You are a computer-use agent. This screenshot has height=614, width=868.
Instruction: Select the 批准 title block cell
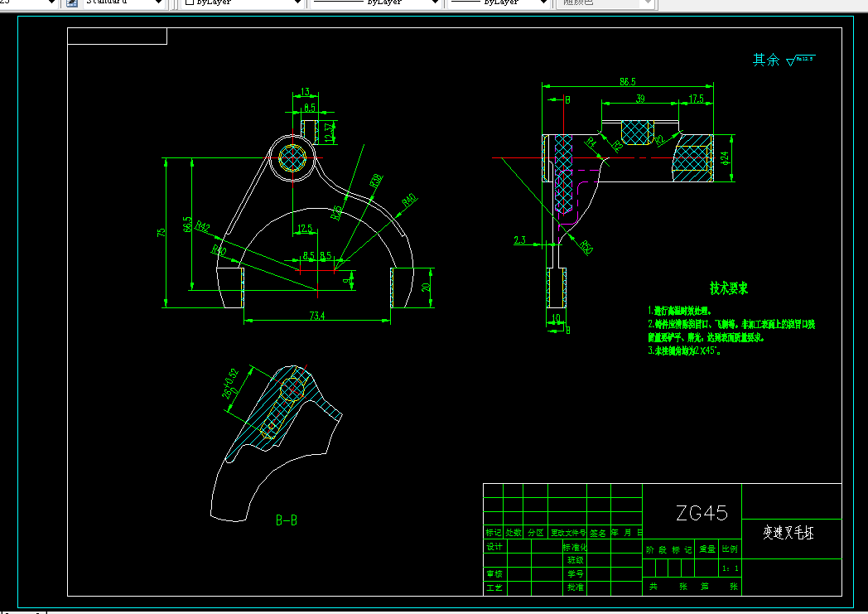pos(575,587)
